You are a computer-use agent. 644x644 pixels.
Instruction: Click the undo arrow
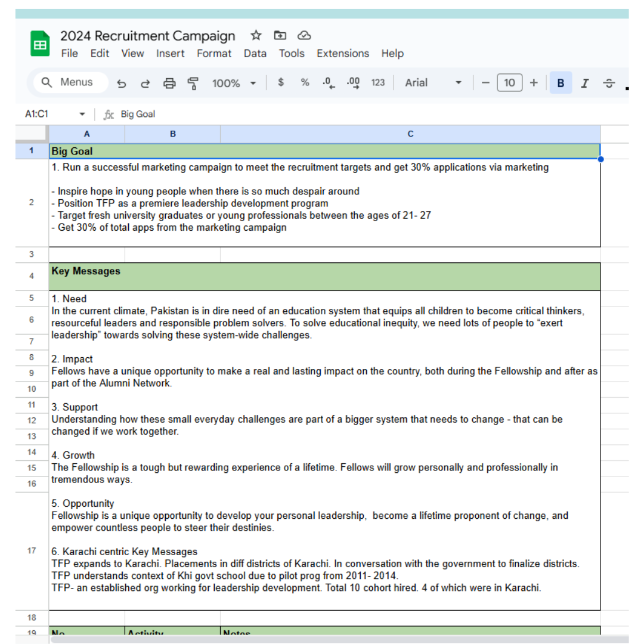(121, 83)
